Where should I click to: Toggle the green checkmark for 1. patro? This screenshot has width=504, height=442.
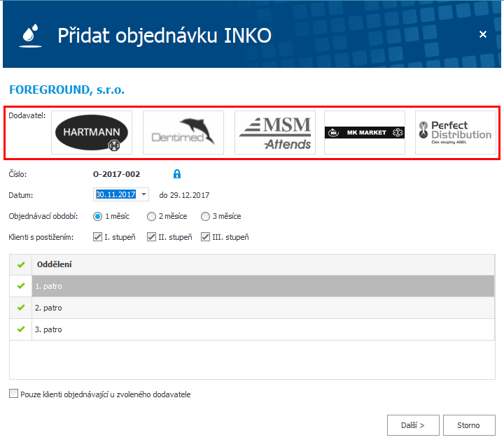coord(21,286)
